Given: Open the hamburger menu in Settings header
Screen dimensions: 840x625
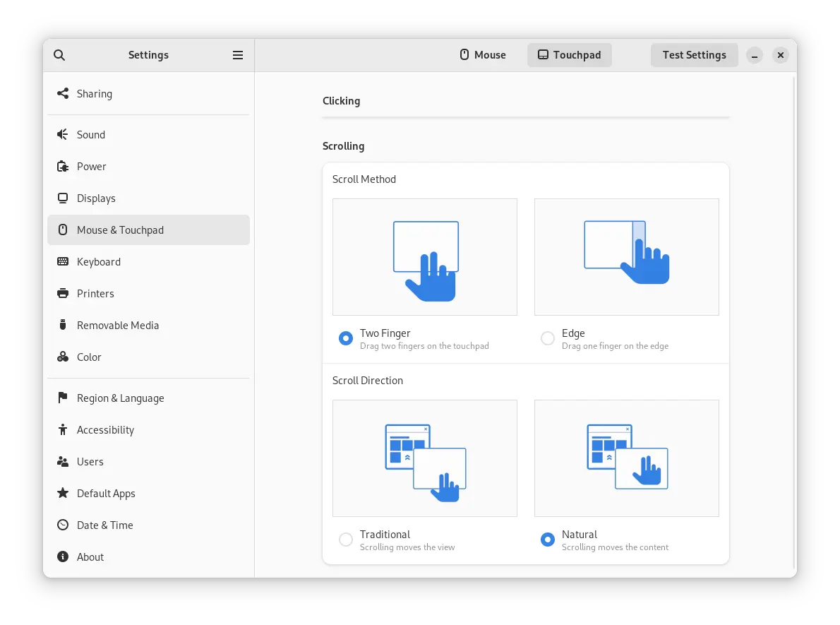Looking at the screenshot, I should pyautogui.click(x=238, y=55).
